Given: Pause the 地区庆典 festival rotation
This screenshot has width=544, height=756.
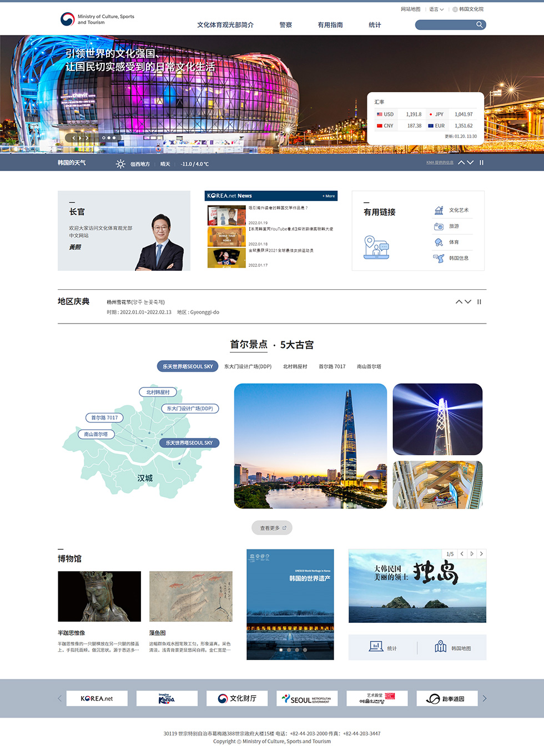Looking at the screenshot, I should pyautogui.click(x=479, y=302).
